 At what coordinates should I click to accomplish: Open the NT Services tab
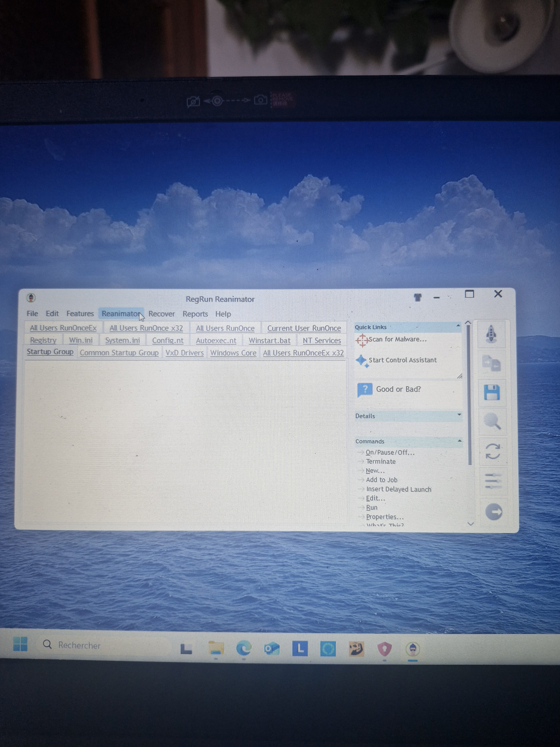322,340
